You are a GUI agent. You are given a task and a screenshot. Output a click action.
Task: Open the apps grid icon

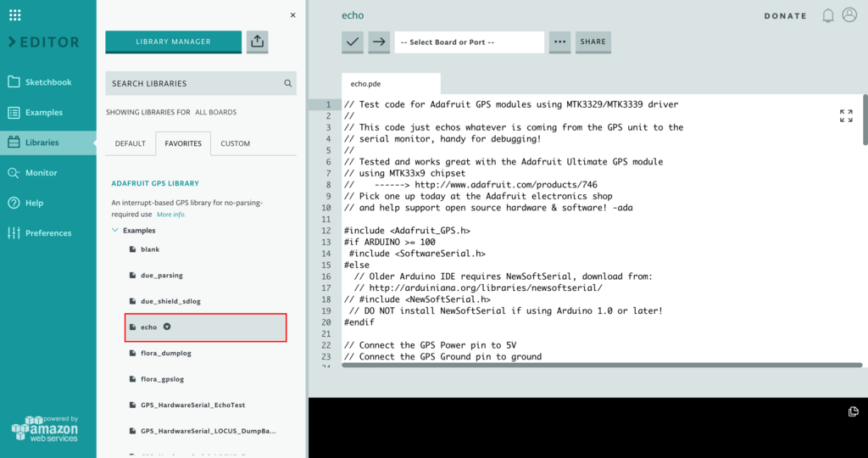pos(15,15)
